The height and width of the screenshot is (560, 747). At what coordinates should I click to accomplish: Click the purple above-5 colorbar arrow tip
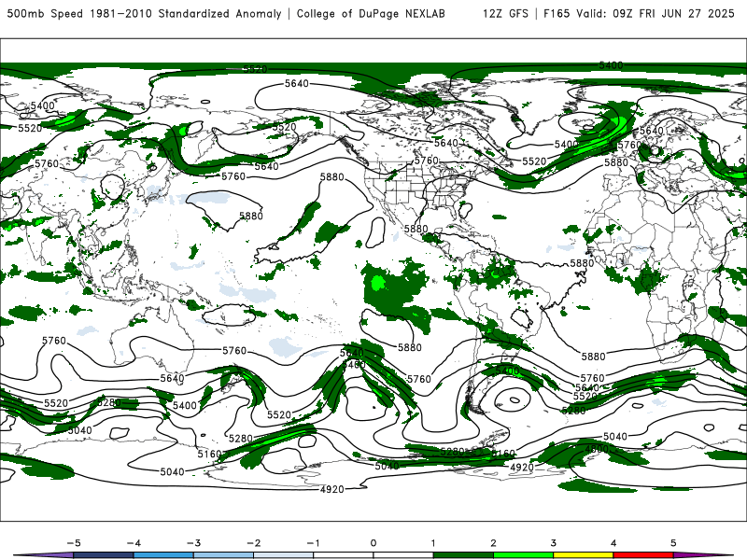pos(704,555)
